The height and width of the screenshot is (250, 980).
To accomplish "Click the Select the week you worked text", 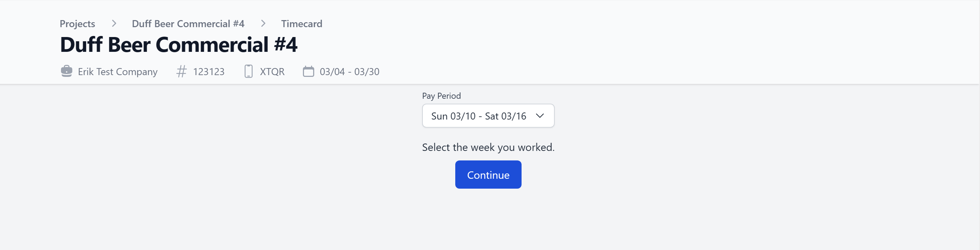I will pos(488,147).
